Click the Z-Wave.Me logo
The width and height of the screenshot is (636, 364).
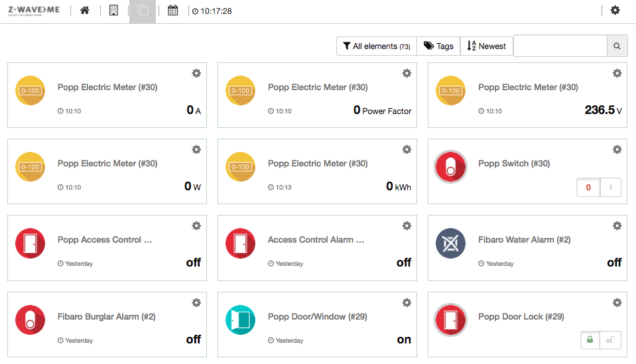(x=34, y=11)
